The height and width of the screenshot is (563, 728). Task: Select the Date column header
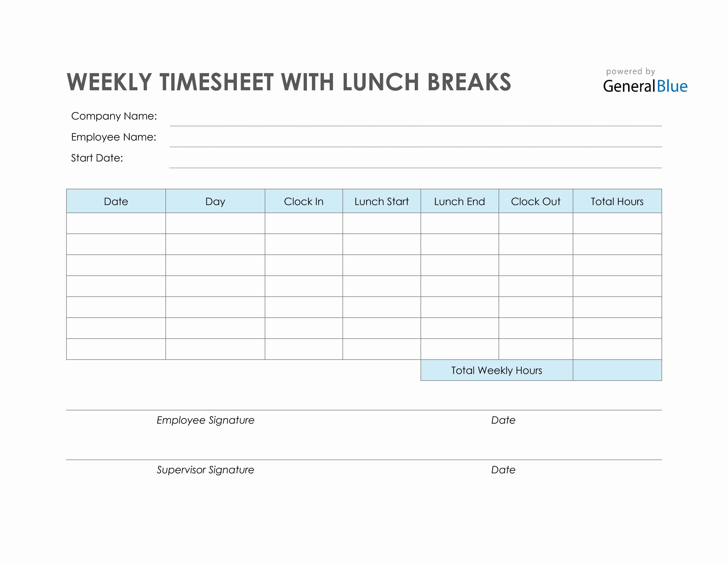pyautogui.click(x=116, y=201)
